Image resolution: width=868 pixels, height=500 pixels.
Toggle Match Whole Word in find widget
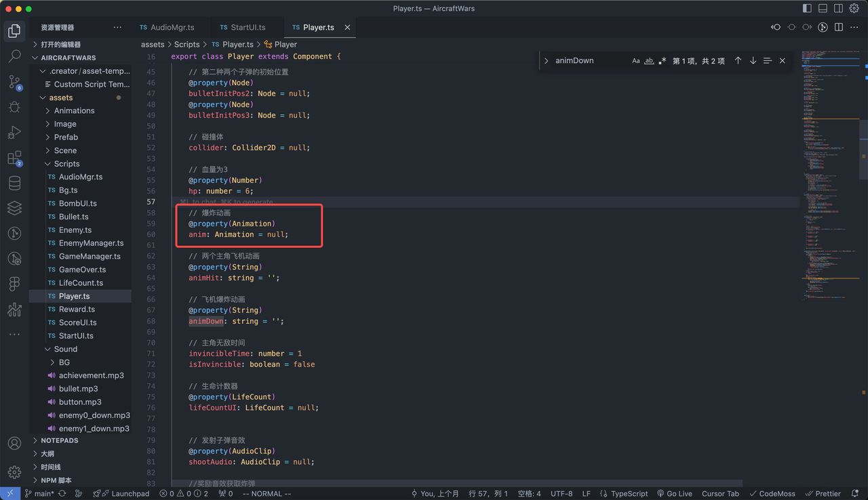click(x=649, y=60)
